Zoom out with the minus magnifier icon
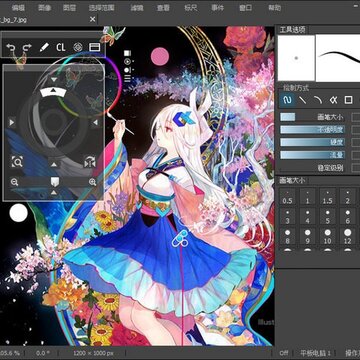Viewport: 360px width, 360px height. [14, 182]
